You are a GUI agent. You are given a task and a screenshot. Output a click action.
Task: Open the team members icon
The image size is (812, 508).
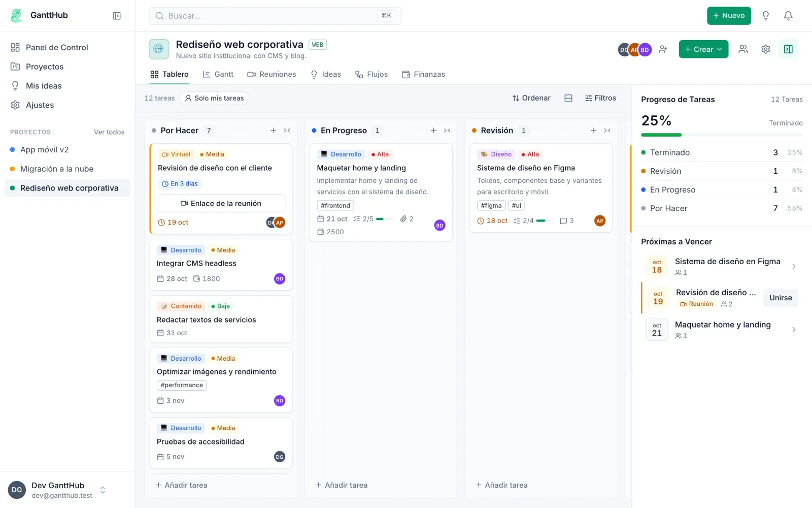pos(743,49)
